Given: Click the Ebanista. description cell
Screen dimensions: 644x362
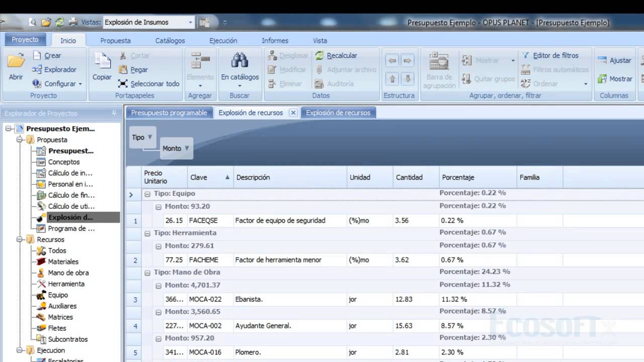Looking at the screenshot, I should pyautogui.click(x=290, y=299).
